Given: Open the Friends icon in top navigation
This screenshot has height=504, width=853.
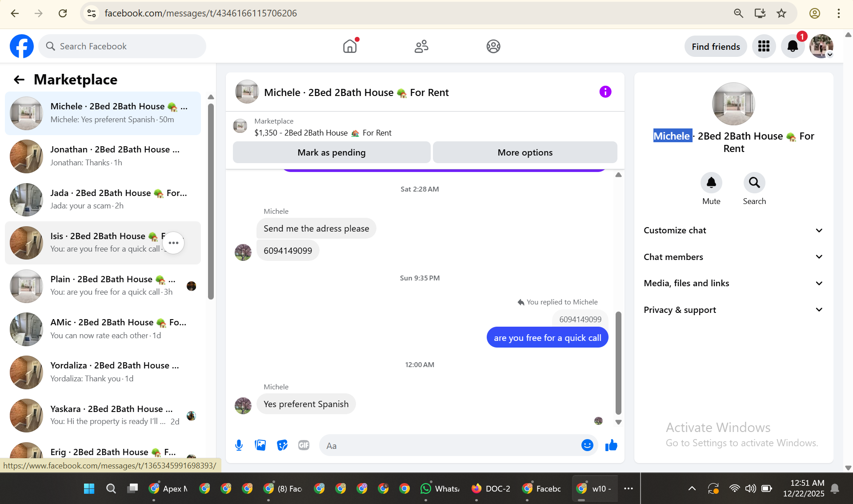Looking at the screenshot, I should (x=421, y=46).
